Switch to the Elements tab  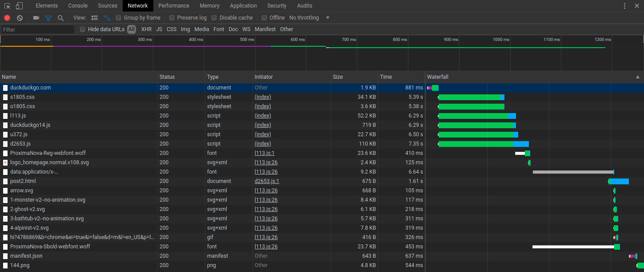tap(47, 6)
